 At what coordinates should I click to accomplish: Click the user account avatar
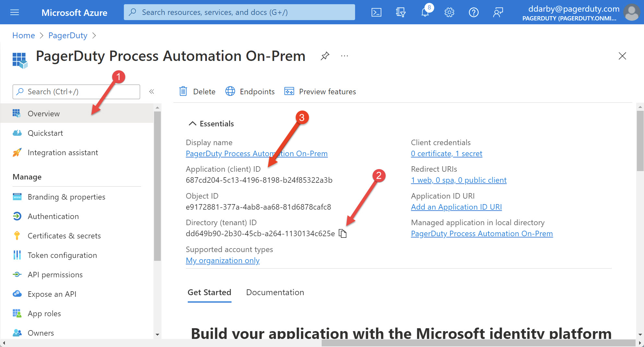[632, 12]
